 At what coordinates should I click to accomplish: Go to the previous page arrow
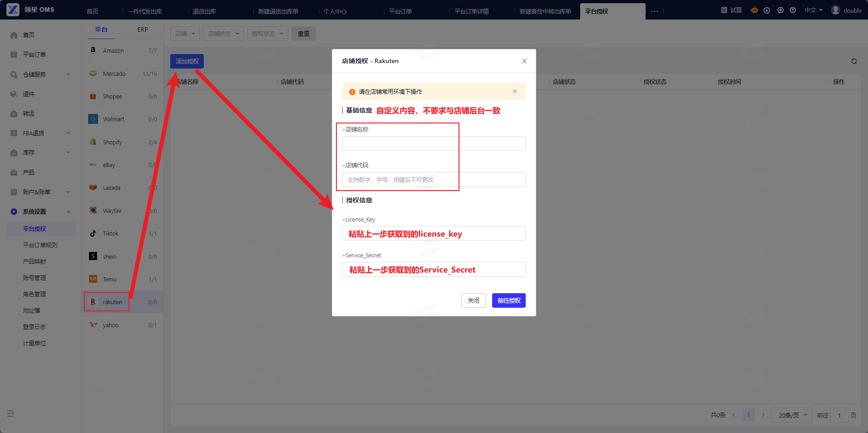tap(734, 415)
